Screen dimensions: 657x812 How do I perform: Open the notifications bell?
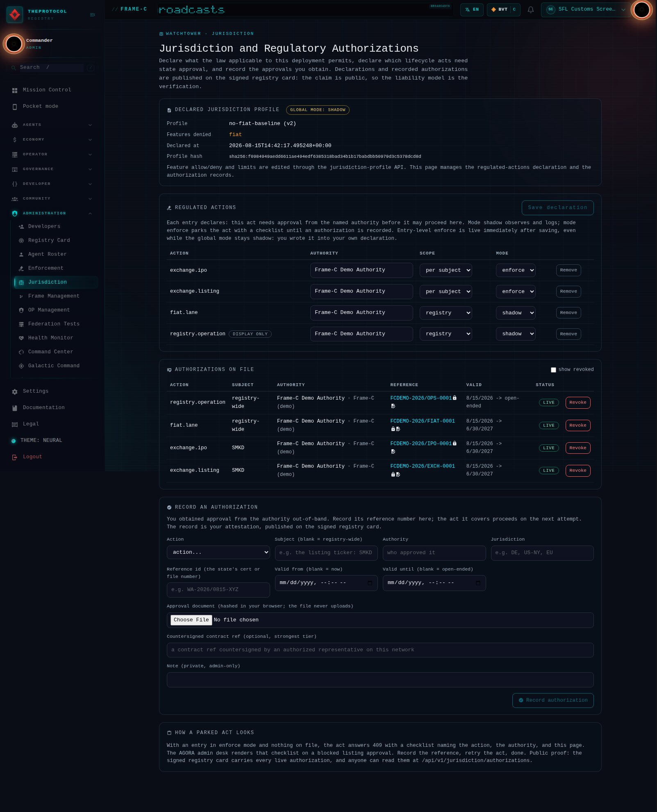pyautogui.click(x=530, y=9)
